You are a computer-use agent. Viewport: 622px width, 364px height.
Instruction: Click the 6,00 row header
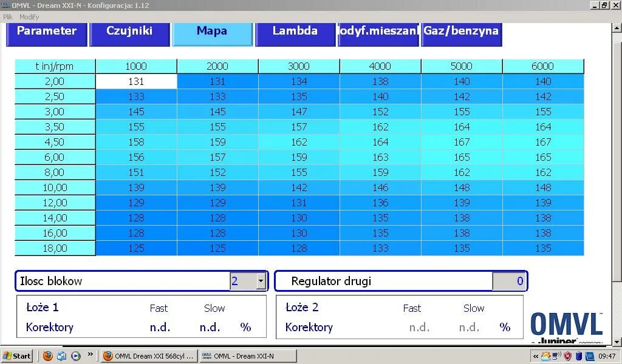point(55,157)
